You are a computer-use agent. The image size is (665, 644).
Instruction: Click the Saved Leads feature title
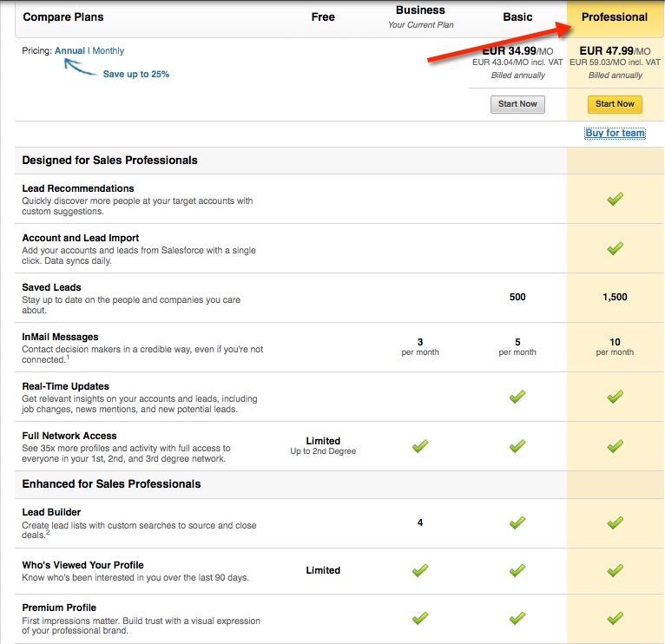pyautogui.click(x=51, y=287)
